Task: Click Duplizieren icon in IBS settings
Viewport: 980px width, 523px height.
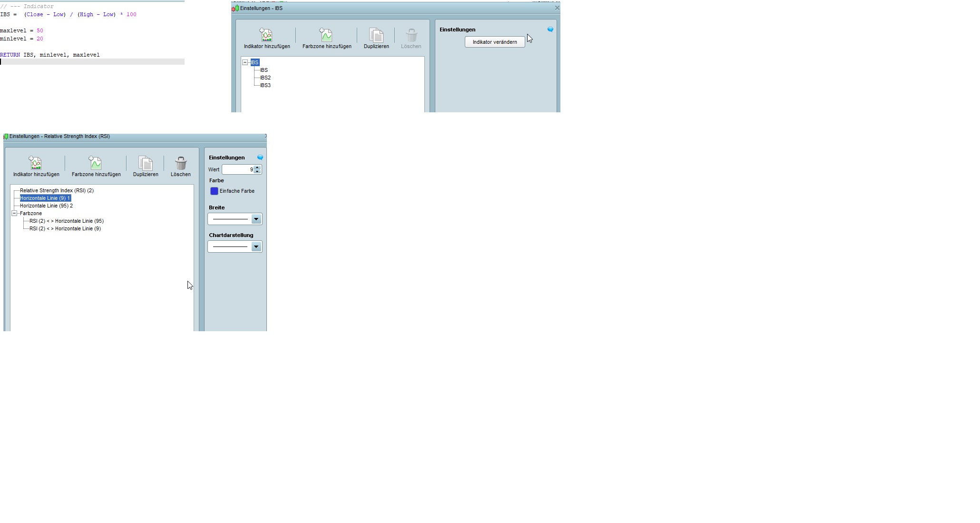Action: 376,35
